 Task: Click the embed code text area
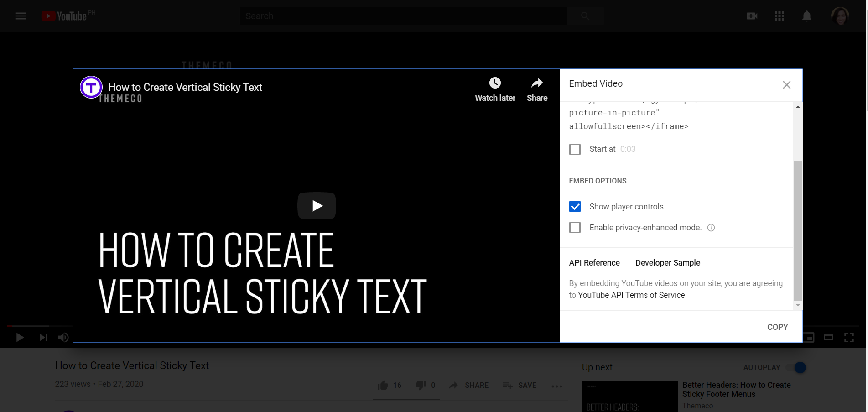[654, 119]
